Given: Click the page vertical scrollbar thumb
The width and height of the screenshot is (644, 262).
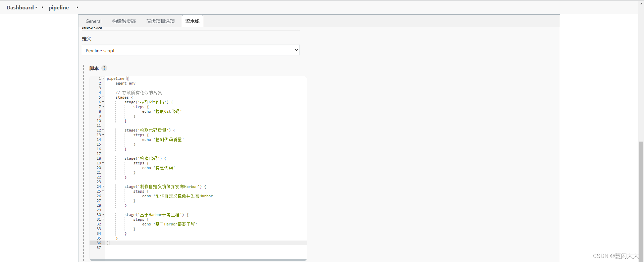Looking at the screenshot, I should pyautogui.click(x=641, y=201).
